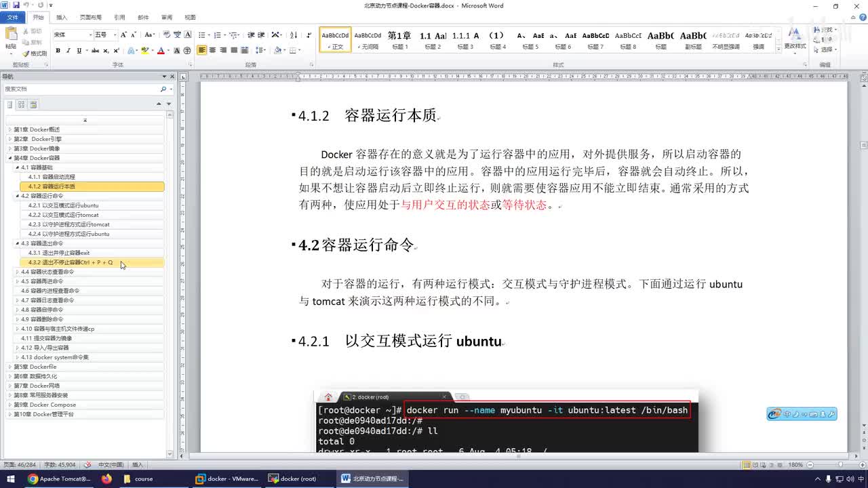This screenshot has height=488, width=868.
Task: Apply the 副标题 subtitle style
Action: click(693, 41)
